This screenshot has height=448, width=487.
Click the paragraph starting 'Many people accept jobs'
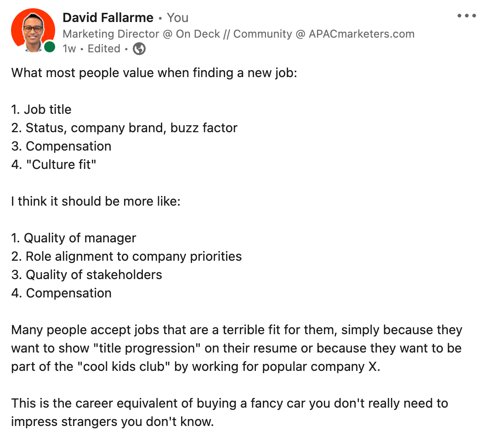(x=237, y=348)
